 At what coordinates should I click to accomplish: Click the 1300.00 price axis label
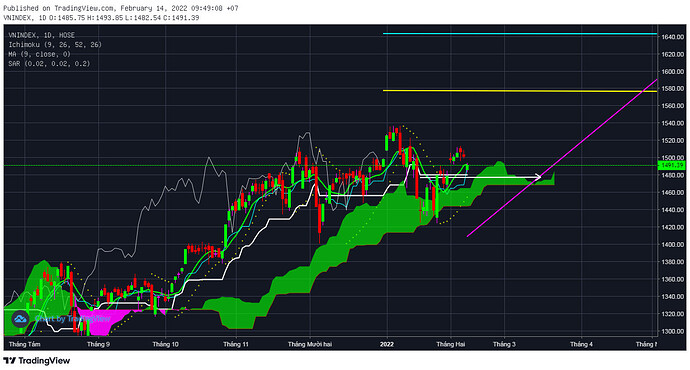[x=672, y=331]
